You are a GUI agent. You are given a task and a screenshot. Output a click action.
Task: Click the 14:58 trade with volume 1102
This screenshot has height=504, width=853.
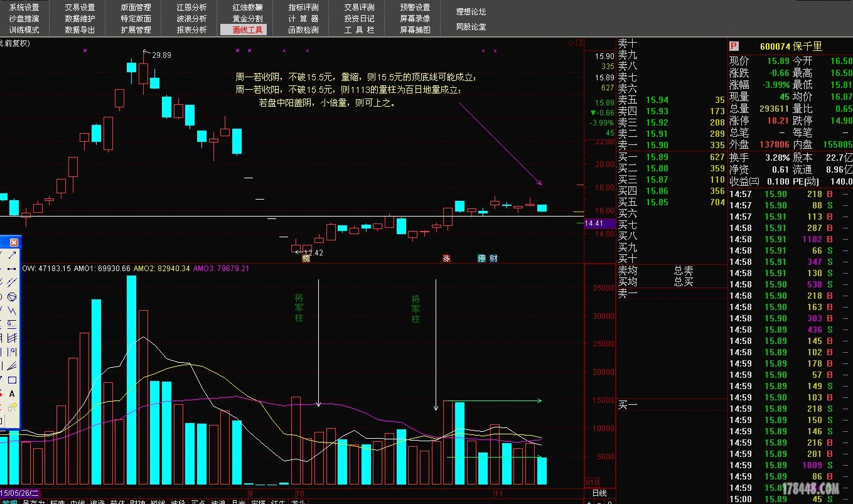pos(790,239)
